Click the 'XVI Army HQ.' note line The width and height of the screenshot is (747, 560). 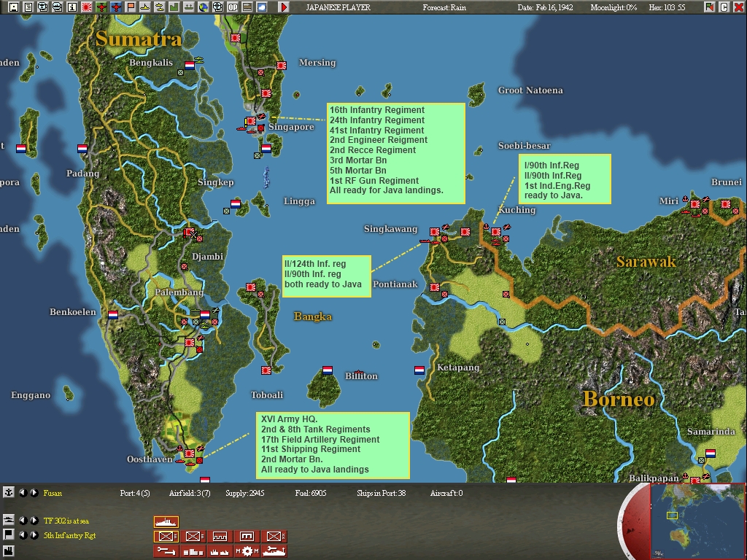(x=289, y=419)
